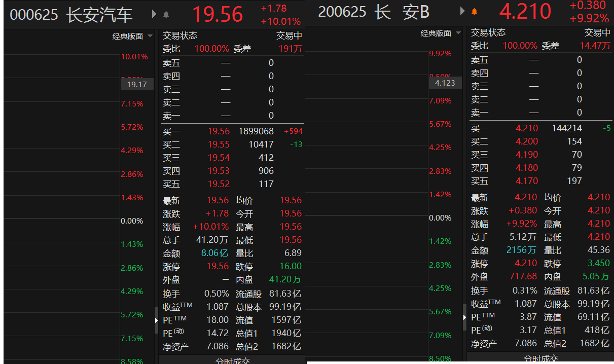
Task: Click the 卖一 label in 长安B panel
Action: 480,113
